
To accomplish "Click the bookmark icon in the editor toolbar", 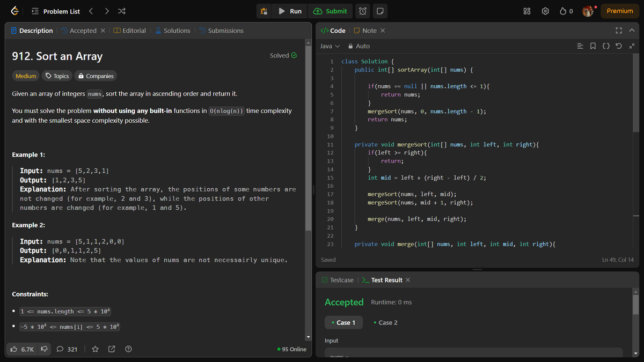I will point(593,46).
